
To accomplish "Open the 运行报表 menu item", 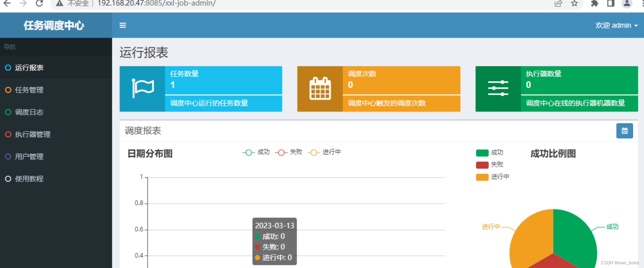I will coord(56,68).
